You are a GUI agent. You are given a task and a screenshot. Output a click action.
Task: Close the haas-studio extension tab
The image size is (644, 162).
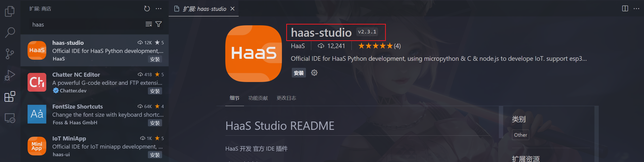click(x=232, y=9)
